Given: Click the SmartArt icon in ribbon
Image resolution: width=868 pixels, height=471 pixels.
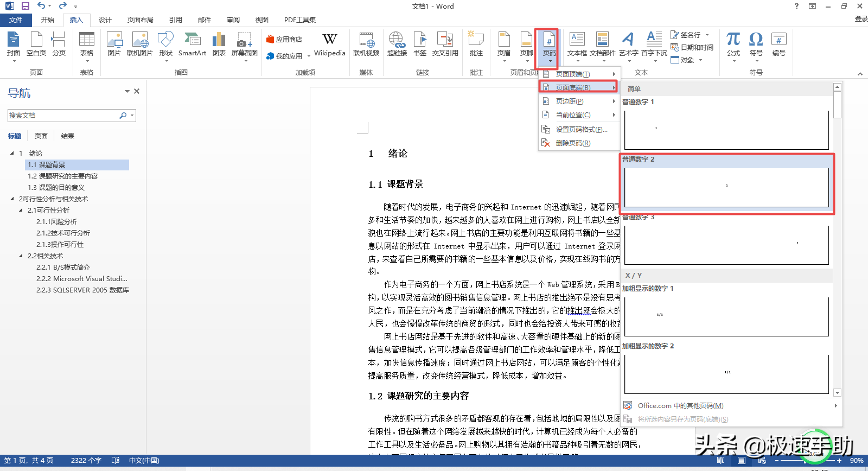Looking at the screenshot, I should [x=192, y=43].
